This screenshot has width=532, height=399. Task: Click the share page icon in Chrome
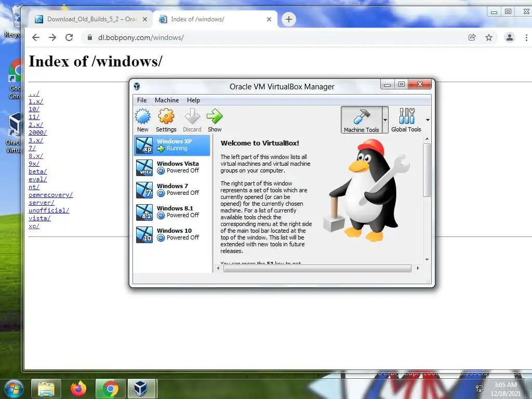[x=472, y=37]
